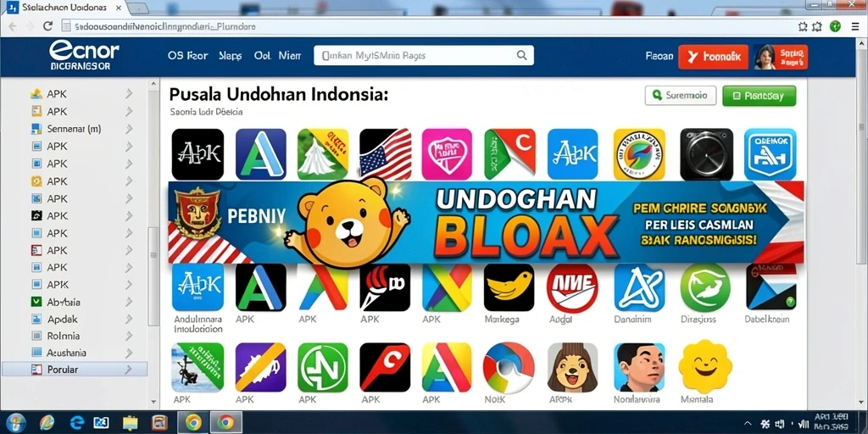The image size is (868, 434).
Task: Click the sidebar scrollbar down arrow
Action: click(154, 403)
